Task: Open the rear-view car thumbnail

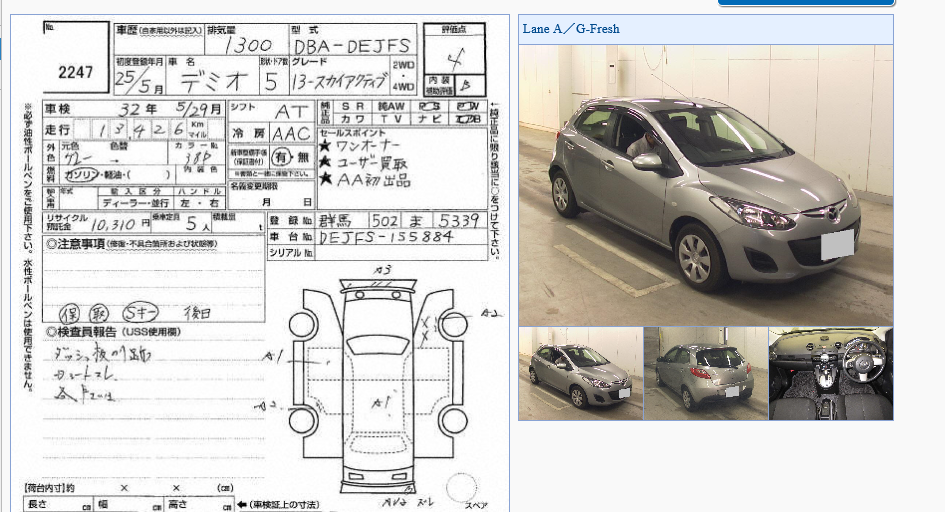Action: click(706, 373)
